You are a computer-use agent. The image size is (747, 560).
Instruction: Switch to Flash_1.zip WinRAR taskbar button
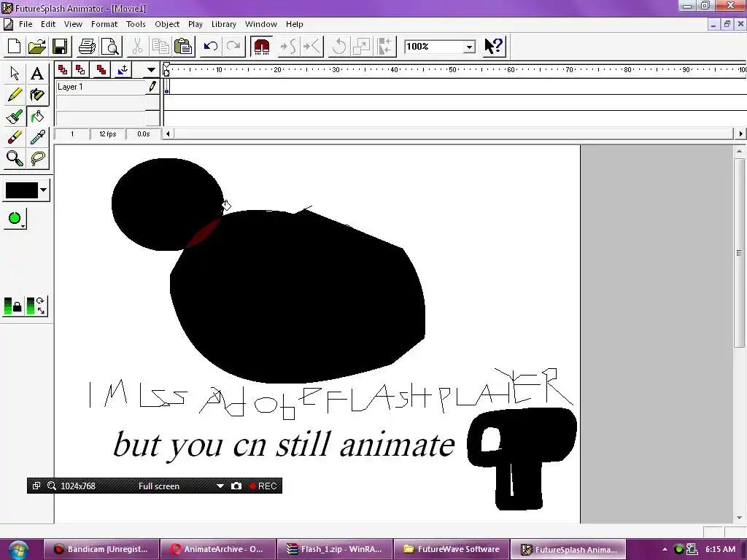[x=335, y=549]
